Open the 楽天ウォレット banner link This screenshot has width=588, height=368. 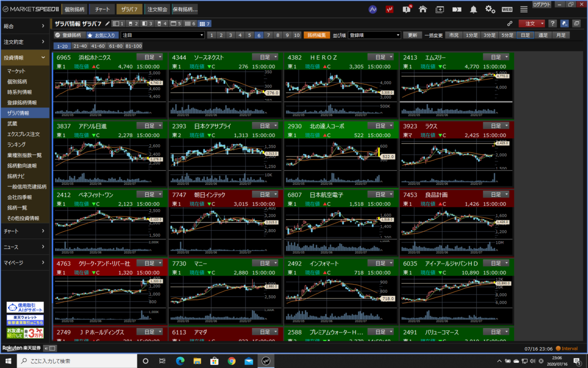[25, 320]
